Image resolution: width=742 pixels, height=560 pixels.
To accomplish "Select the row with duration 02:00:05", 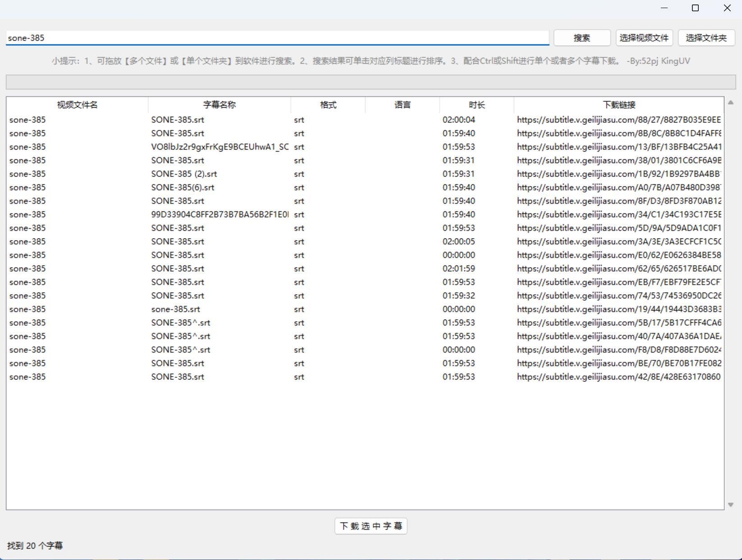I will point(365,242).
